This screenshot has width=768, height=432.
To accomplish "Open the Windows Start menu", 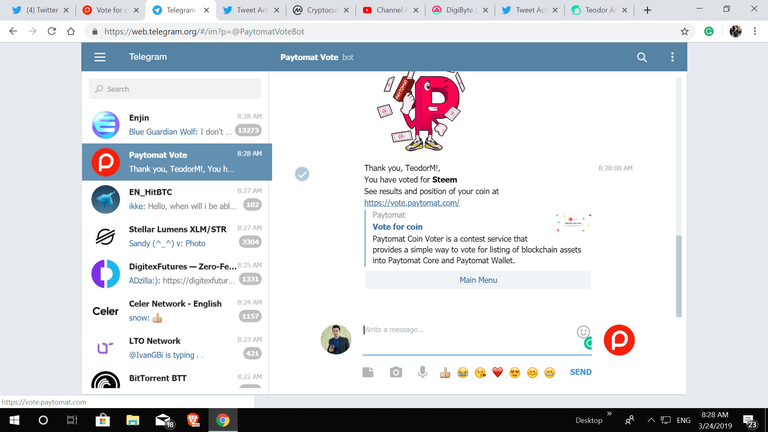I will click(14, 420).
